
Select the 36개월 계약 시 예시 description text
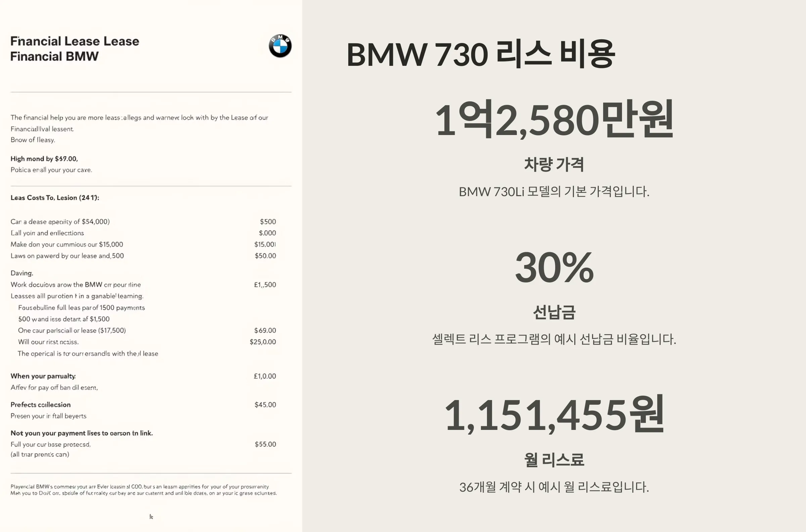(554, 487)
